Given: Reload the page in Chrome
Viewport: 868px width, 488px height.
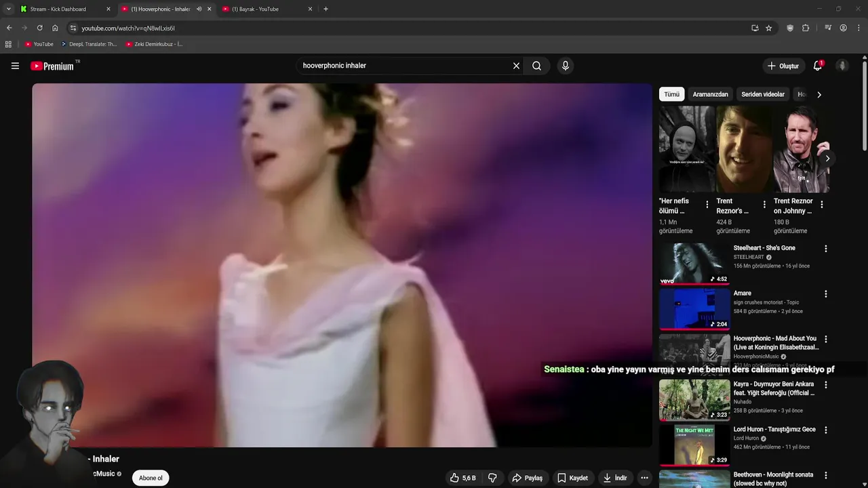Looking at the screenshot, I should click(39, 28).
